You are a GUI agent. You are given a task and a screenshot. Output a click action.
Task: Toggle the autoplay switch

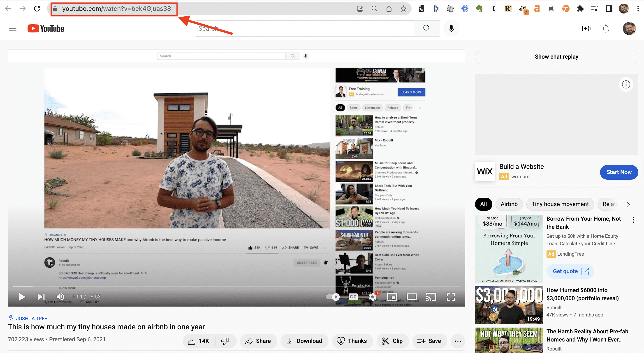pyautogui.click(x=333, y=297)
